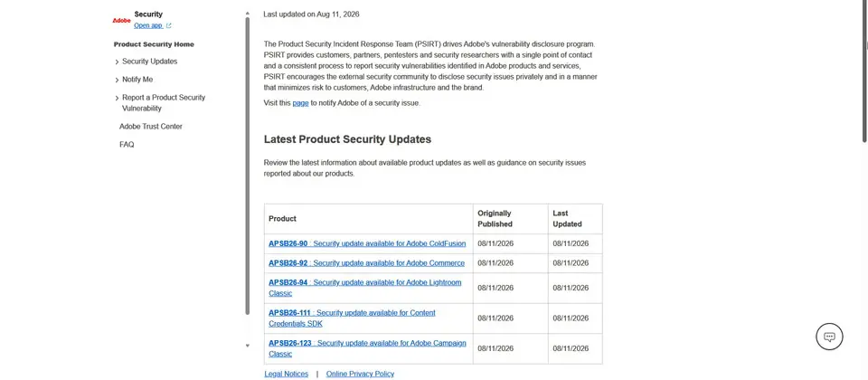Click the Open app link
The image size is (868, 380).
147,25
